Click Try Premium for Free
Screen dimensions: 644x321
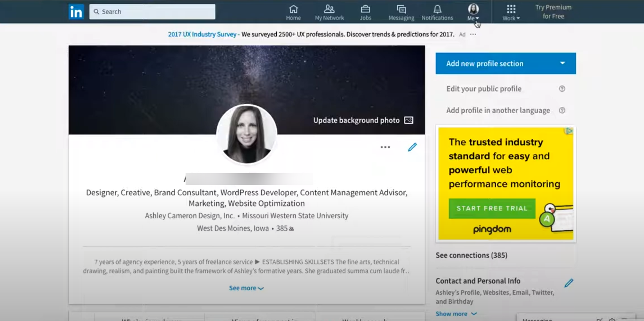(x=553, y=12)
